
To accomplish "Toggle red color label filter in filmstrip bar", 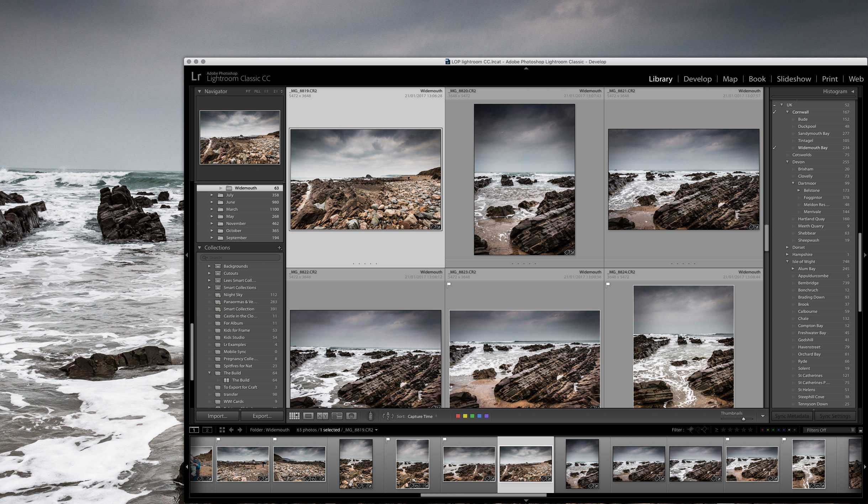I will point(762,430).
